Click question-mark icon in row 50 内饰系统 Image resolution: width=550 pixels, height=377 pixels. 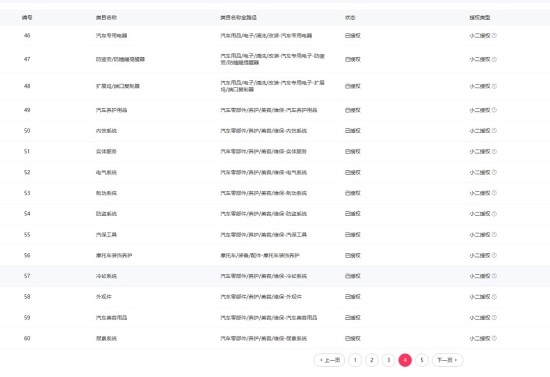click(494, 131)
